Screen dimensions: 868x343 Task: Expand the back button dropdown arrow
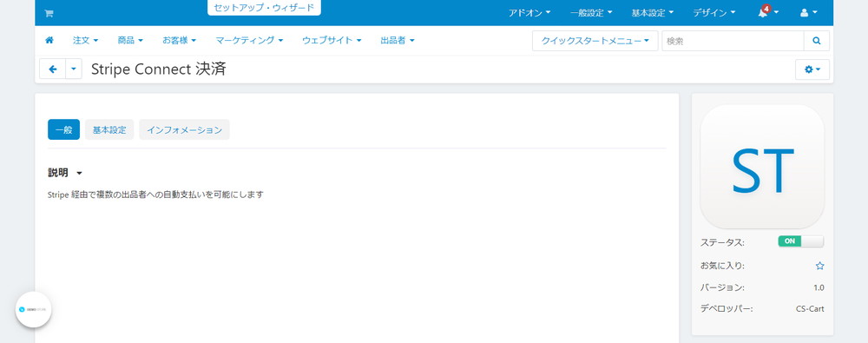tap(74, 69)
